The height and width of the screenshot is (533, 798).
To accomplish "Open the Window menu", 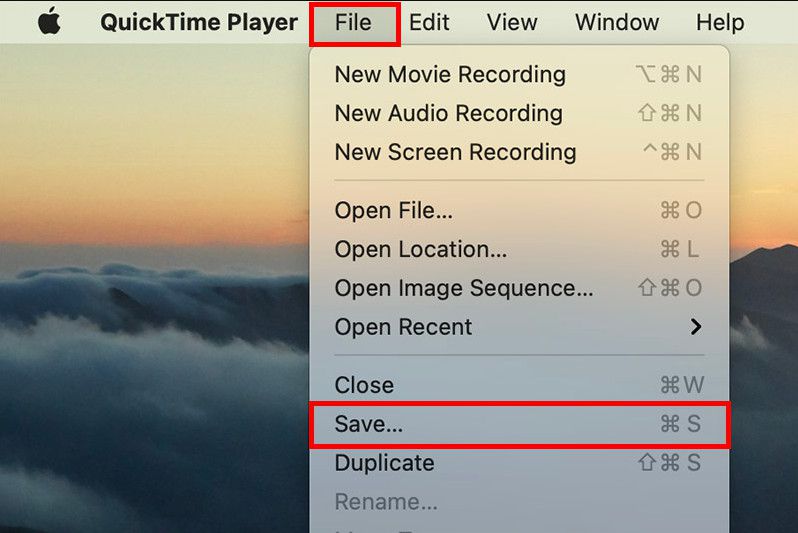I will tap(617, 22).
